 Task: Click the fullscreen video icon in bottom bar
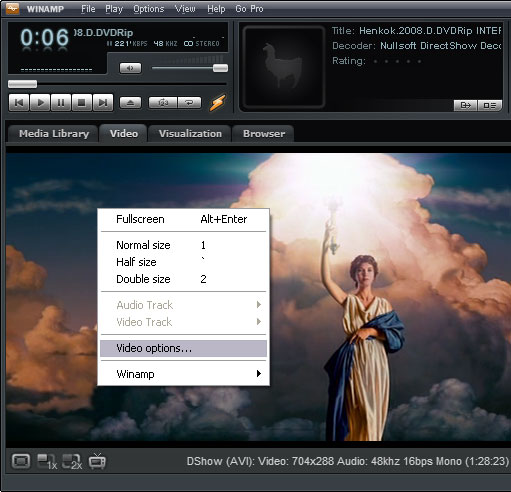(x=21, y=461)
